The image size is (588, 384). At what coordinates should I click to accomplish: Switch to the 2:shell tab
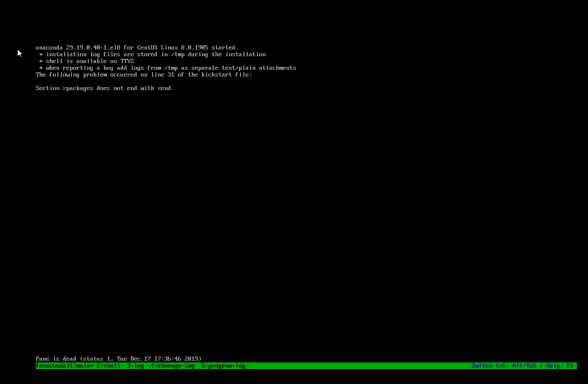[108, 366]
